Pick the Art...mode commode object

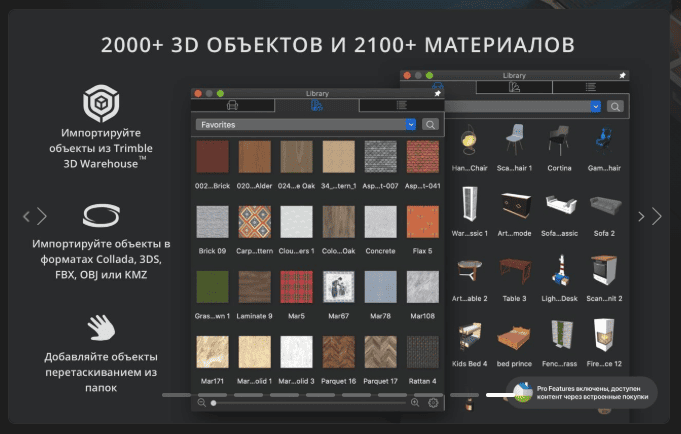point(515,205)
